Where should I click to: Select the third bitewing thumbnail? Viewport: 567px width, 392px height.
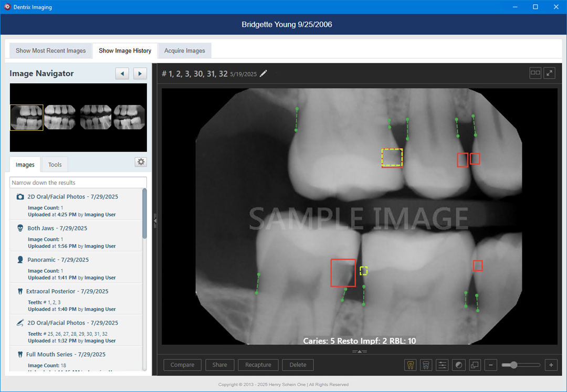pyautogui.click(x=96, y=118)
